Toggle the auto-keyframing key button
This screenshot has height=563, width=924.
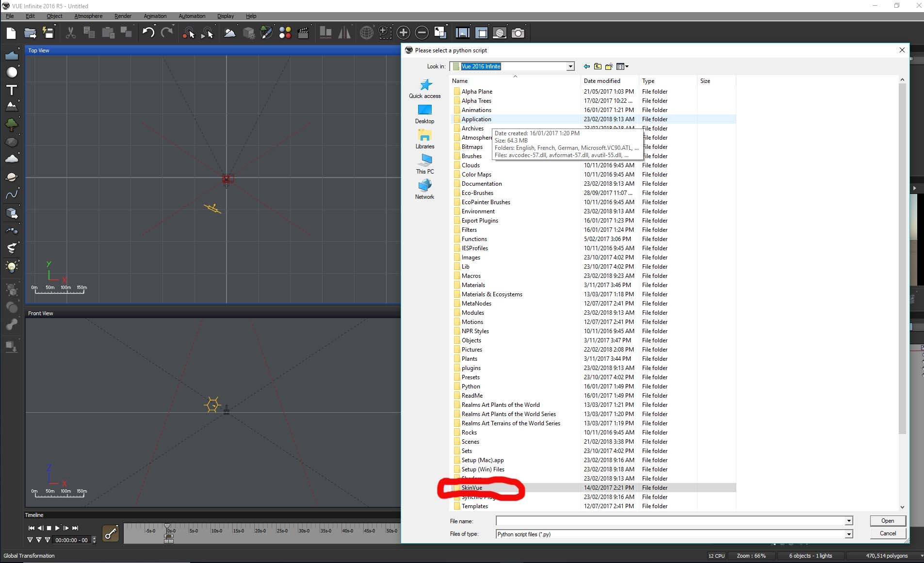[111, 533]
